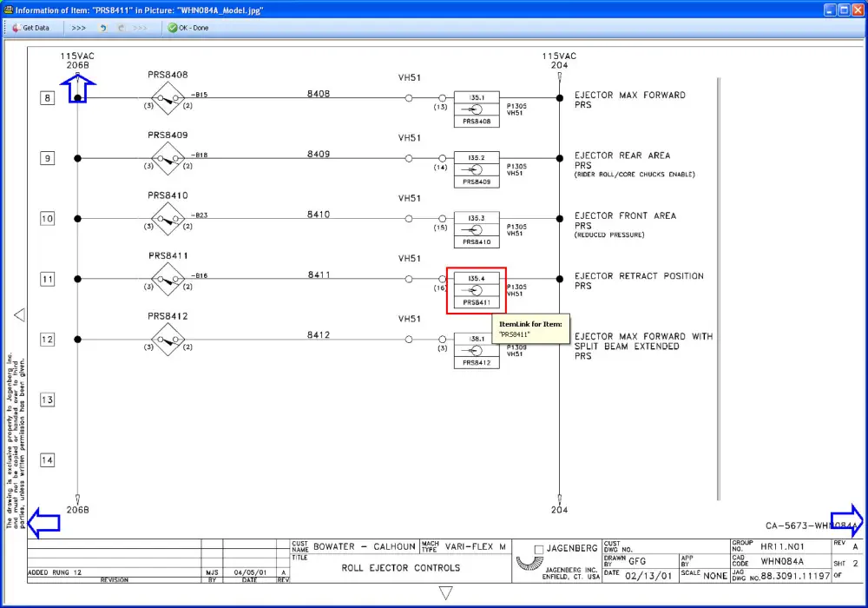Click rung number 11 box

[48, 279]
